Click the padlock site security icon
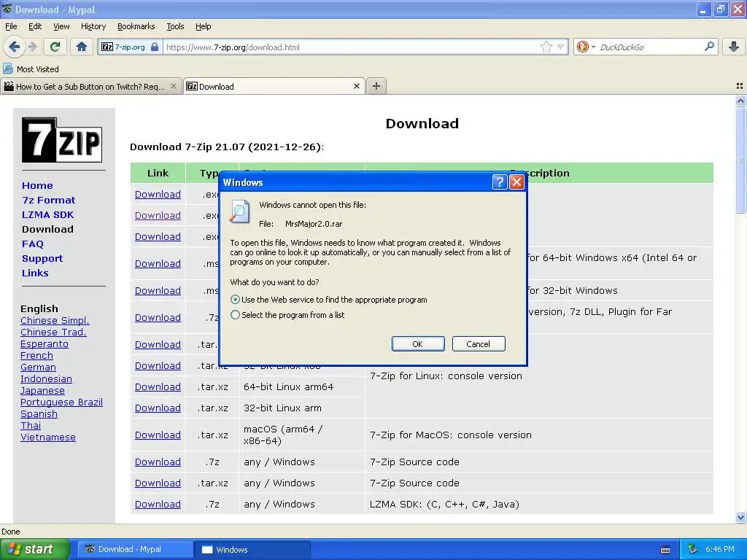Viewport: 747px width, 560px height. (x=155, y=47)
